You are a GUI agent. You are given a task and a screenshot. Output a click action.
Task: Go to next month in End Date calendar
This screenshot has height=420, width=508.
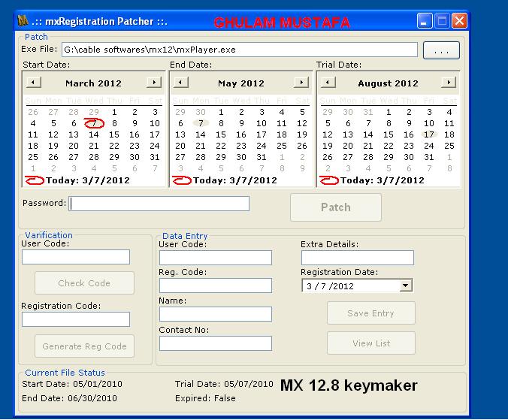coord(301,82)
